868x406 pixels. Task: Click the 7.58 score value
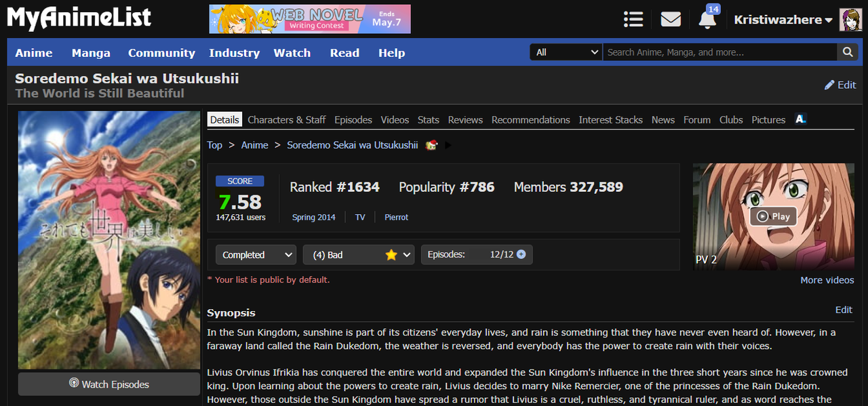[240, 201]
